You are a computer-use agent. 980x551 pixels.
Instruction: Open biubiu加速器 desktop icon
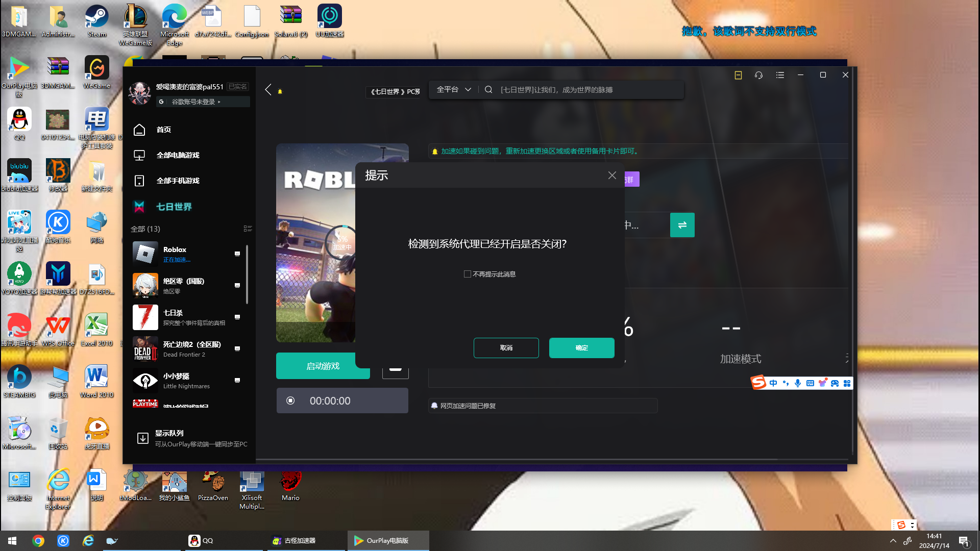pos(19,176)
